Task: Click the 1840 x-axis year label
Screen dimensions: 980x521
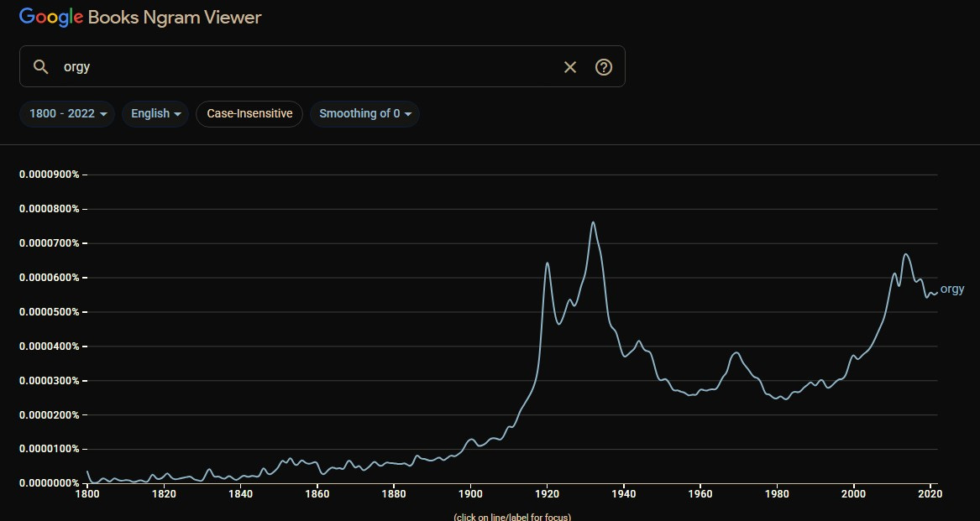Action: [x=241, y=493]
